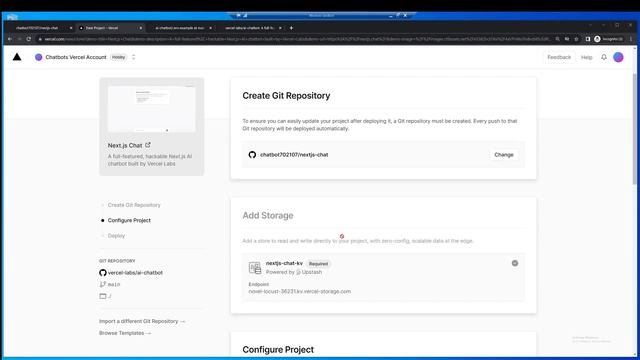640x360 pixels.
Task: Click the page vertical scrollbar
Action: 634,129
